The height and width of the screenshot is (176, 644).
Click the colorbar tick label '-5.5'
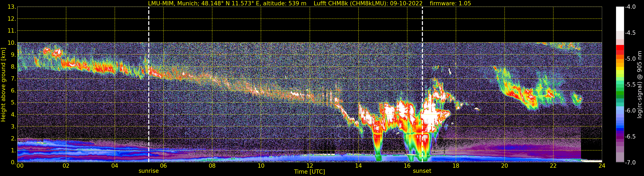click(630, 85)
